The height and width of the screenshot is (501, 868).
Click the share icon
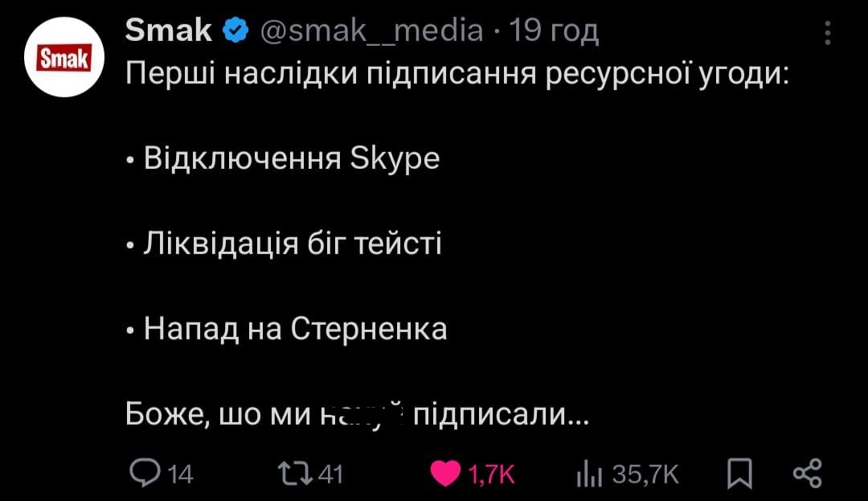(806, 473)
